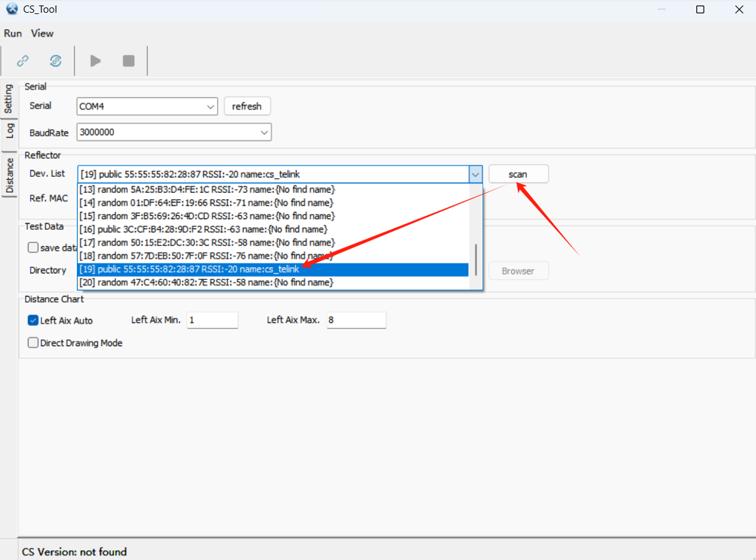Click the reconnect/refresh link toolbar icon
This screenshot has height=560, width=756.
click(x=55, y=60)
